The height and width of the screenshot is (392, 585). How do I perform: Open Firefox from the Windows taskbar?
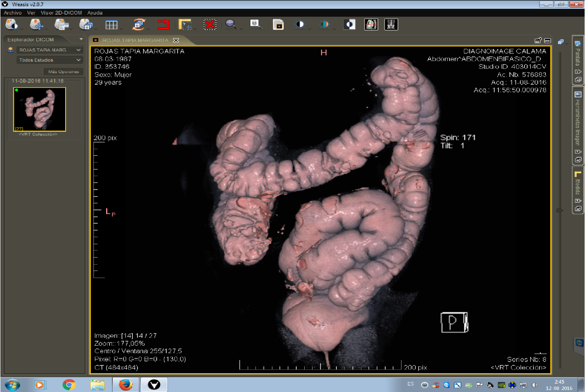(x=125, y=384)
